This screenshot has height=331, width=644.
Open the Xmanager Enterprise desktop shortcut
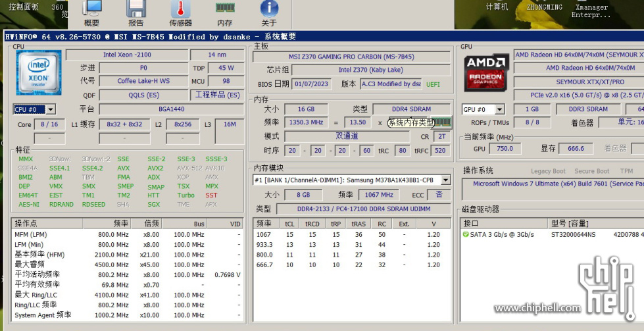click(591, 11)
